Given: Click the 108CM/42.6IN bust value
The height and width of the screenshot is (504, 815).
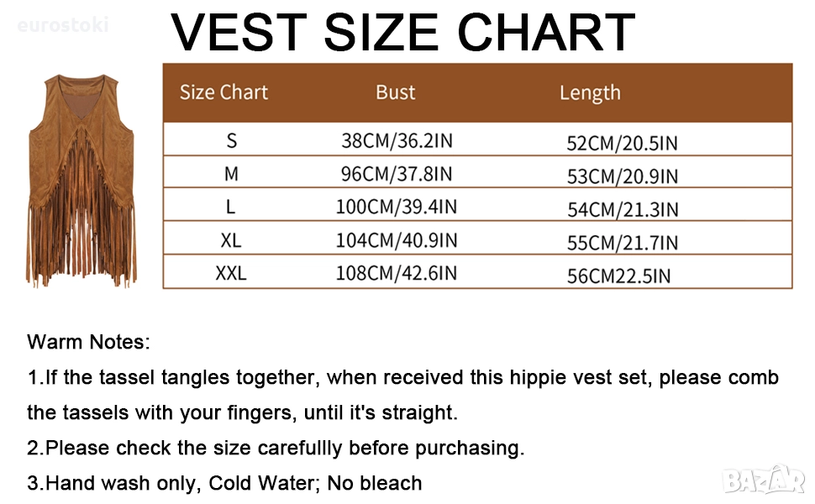Looking at the screenshot, I should click(397, 273).
